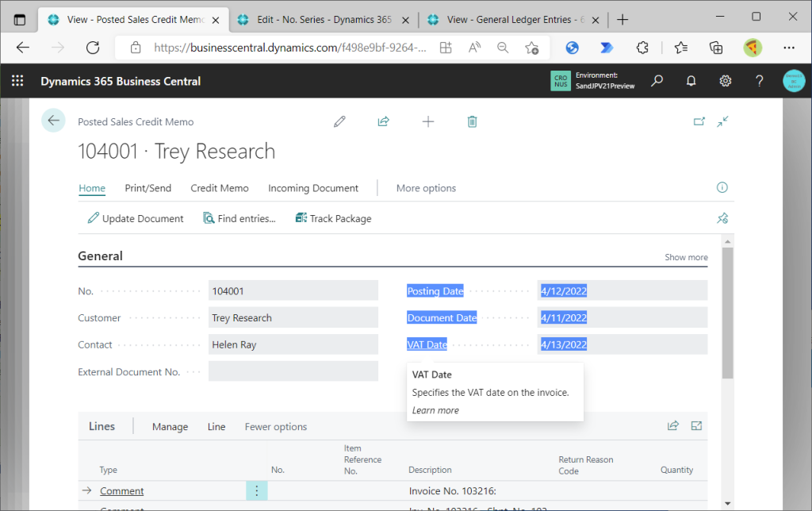Open the share icon in page header

pyautogui.click(x=383, y=121)
